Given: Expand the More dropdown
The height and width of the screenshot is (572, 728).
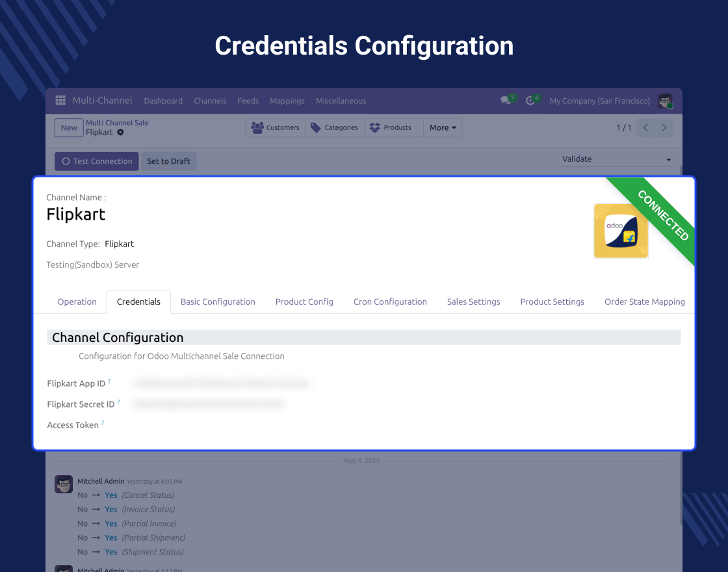Looking at the screenshot, I should (x=443, y=127).
